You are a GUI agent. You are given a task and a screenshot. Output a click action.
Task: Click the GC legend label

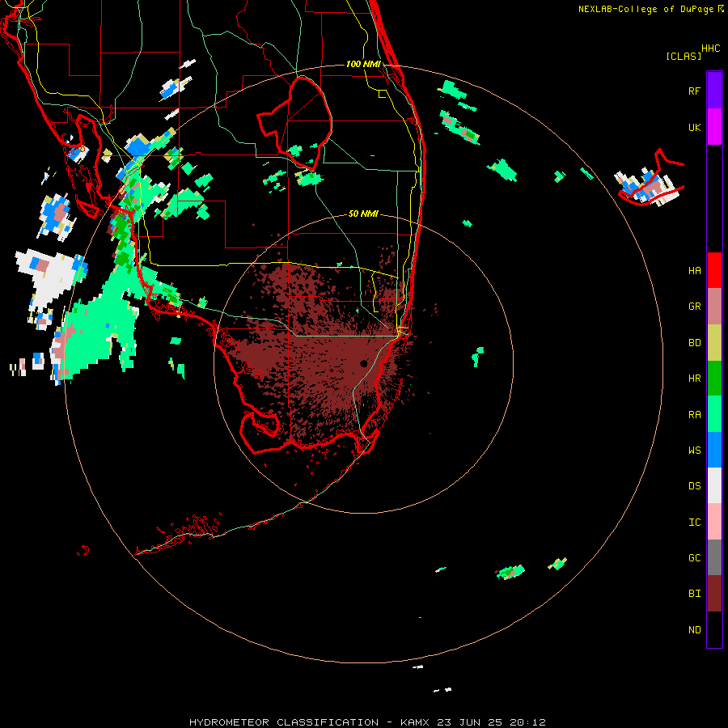[x=694, y=557]
